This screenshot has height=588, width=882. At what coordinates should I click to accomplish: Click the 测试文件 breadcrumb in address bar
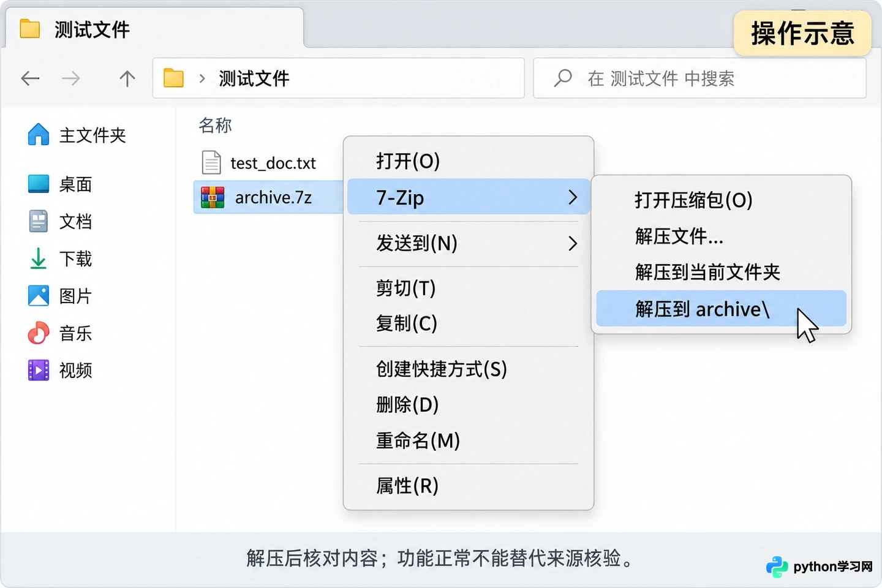[254, 78]
